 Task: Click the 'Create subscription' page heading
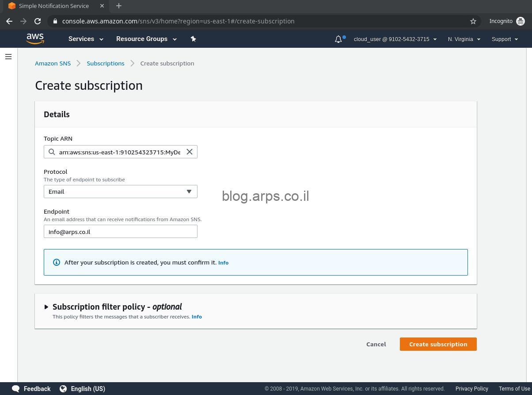point(89,85)
